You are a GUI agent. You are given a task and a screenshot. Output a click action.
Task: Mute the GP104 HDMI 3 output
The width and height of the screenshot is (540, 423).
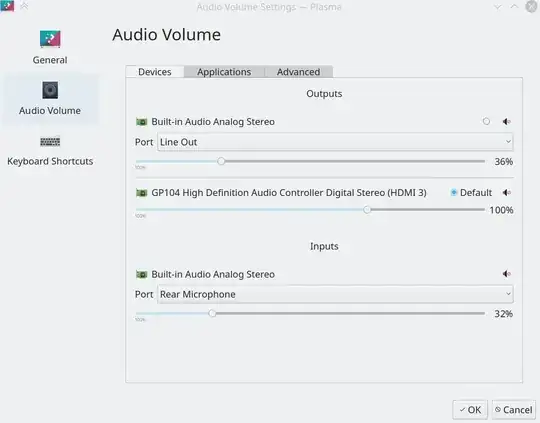click(506, 193)
